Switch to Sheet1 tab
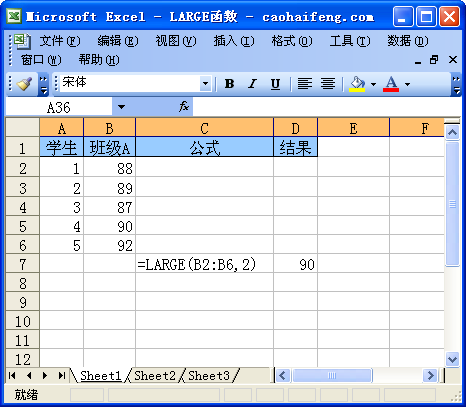Viewport: 466px width, 407px height. (x=100, y=376)
